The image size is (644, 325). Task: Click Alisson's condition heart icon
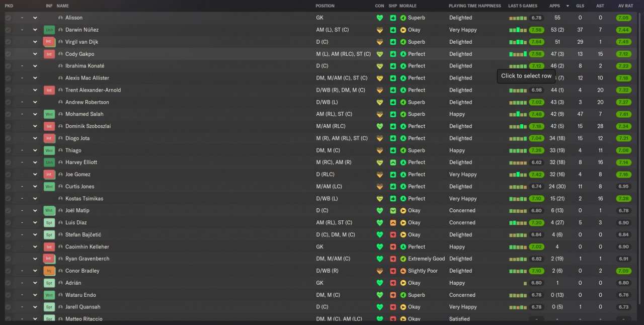(x=380, y=18)
